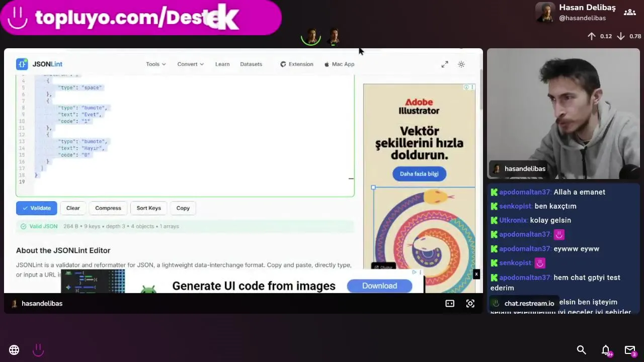Open search with magnifier icon
This screenshot has height=362, width=644.
[x=581, y=350]
